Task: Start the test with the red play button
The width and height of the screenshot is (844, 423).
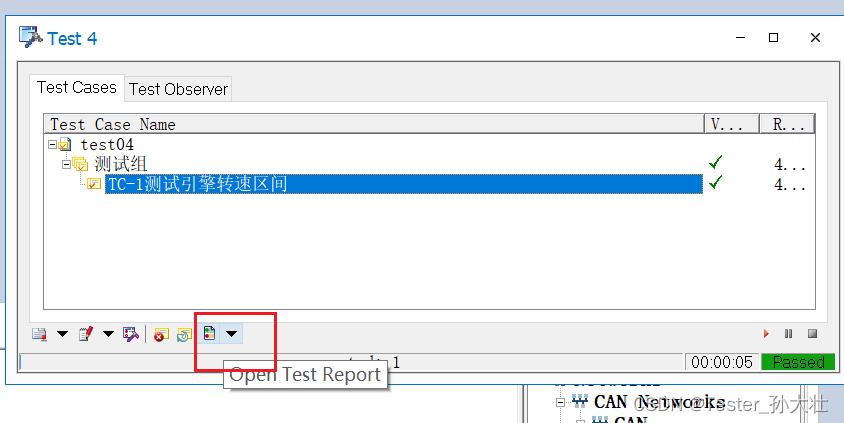Action: tap(766, 334)
